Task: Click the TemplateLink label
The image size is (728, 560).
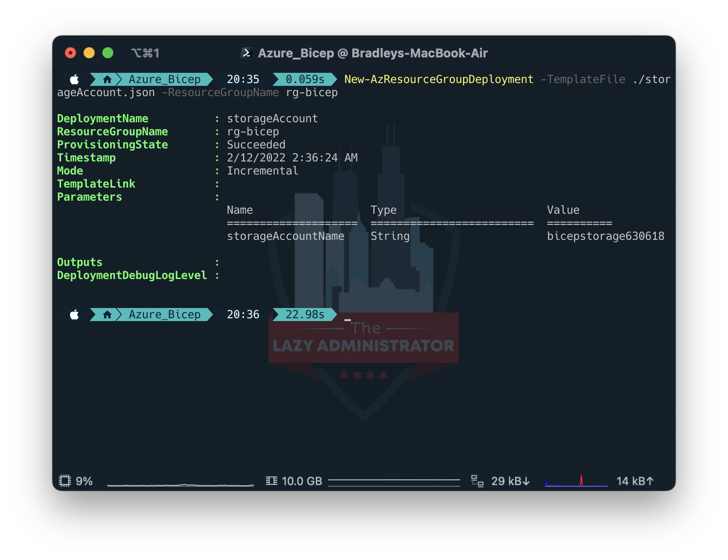Action: coord(96,184)
